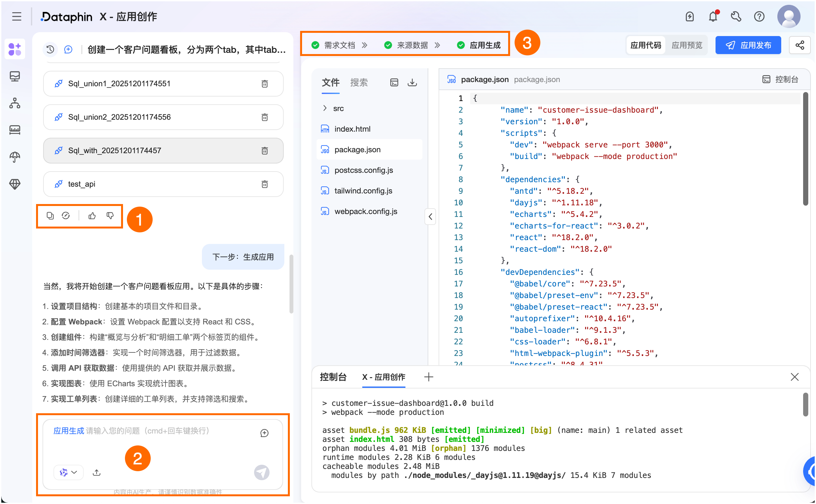The image size is (816, 504).
Task: Click the 应用发布 button
Action: tap(748, 45)
